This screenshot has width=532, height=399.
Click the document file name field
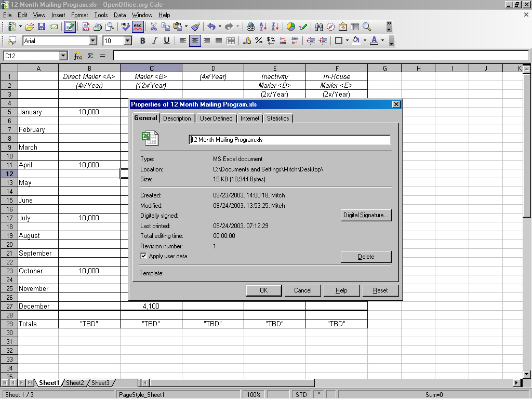(x=289, y=140)
